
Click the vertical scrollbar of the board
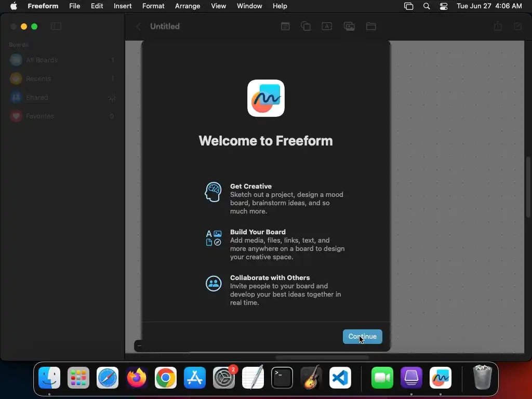[x=528, y=187]
